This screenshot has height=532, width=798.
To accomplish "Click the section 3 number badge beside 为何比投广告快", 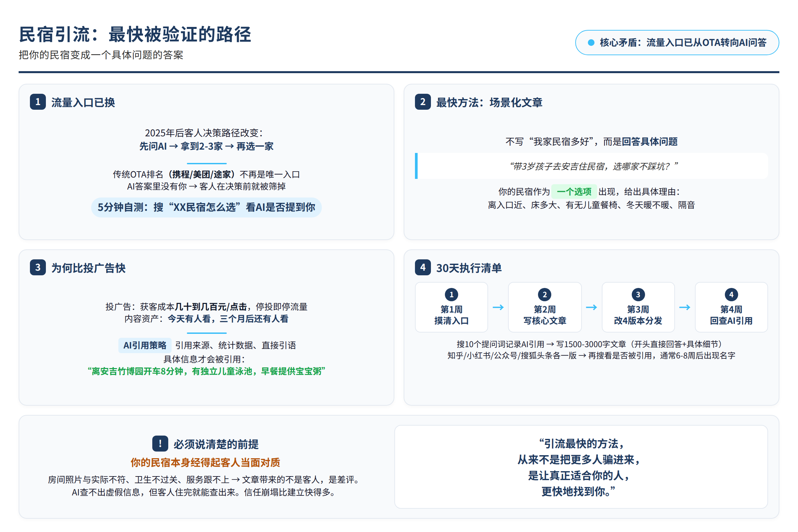I will pos(38,267).
